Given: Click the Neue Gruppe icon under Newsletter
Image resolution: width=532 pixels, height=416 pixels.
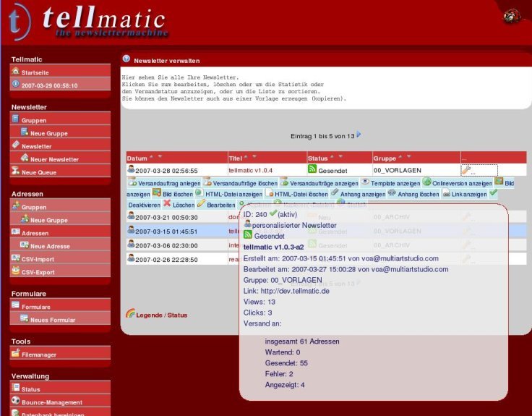Looking at the screenshot, I should pos(25,132).
